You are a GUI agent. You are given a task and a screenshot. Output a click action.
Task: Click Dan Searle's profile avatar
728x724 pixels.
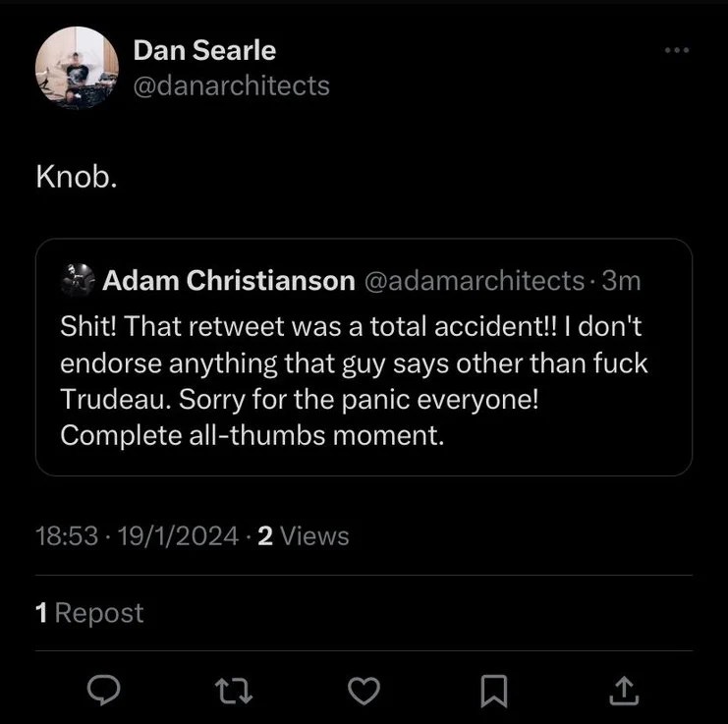coord(77,67)
